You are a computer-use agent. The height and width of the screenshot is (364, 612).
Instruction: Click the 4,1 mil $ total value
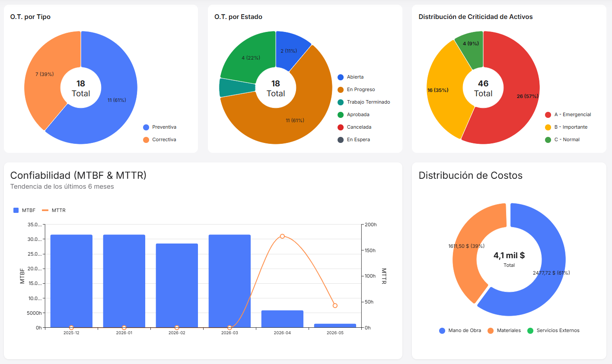click(x=509, y=255)
